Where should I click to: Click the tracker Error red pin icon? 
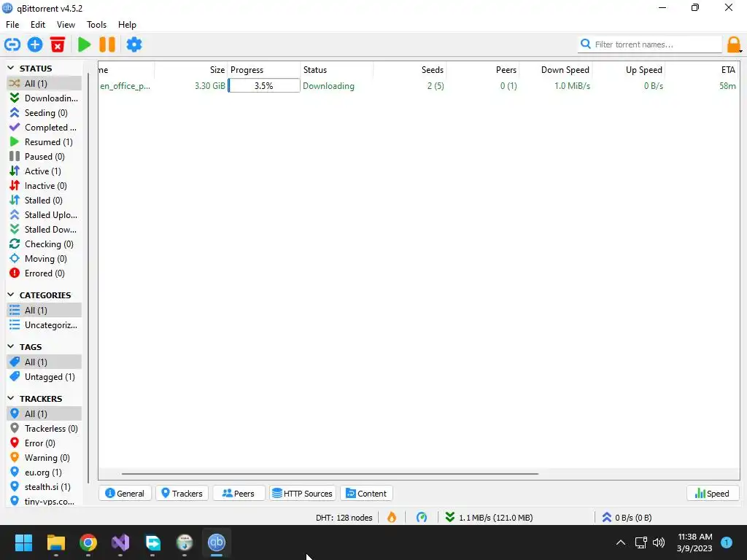tap(15, 443)
